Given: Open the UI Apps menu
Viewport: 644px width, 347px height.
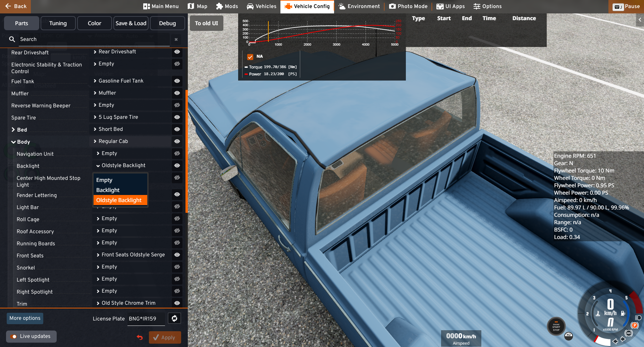Looking at the screenshot, I should point(450,6).
